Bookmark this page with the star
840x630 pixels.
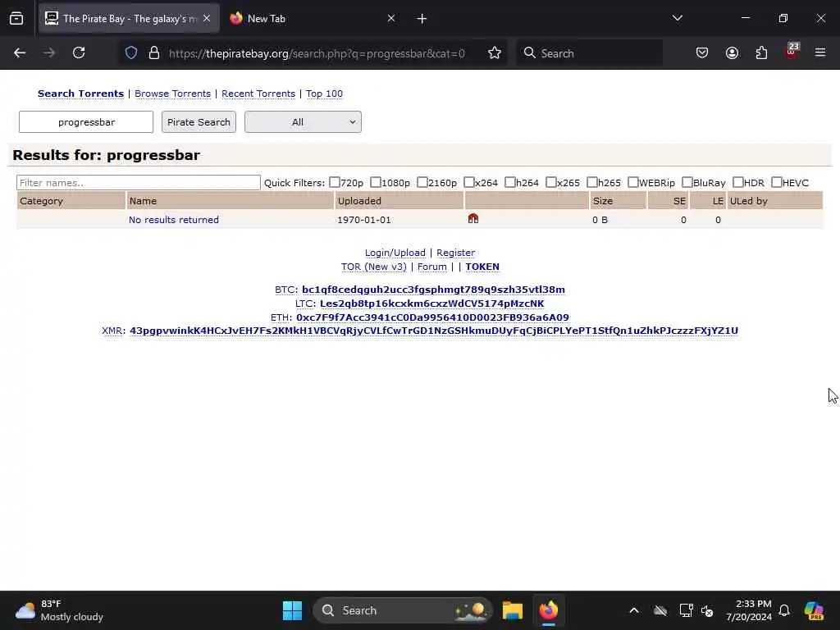(495, 53)
